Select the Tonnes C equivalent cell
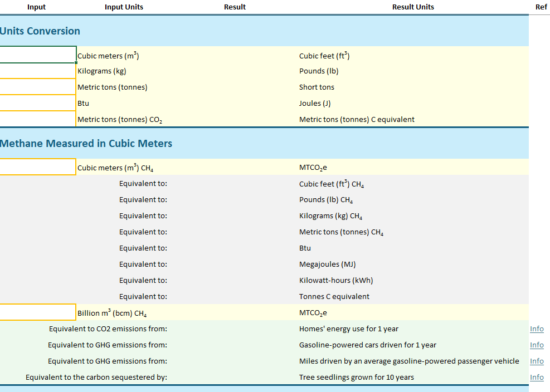The width and height of the screenshot is (550, 392). click(333, 296)
